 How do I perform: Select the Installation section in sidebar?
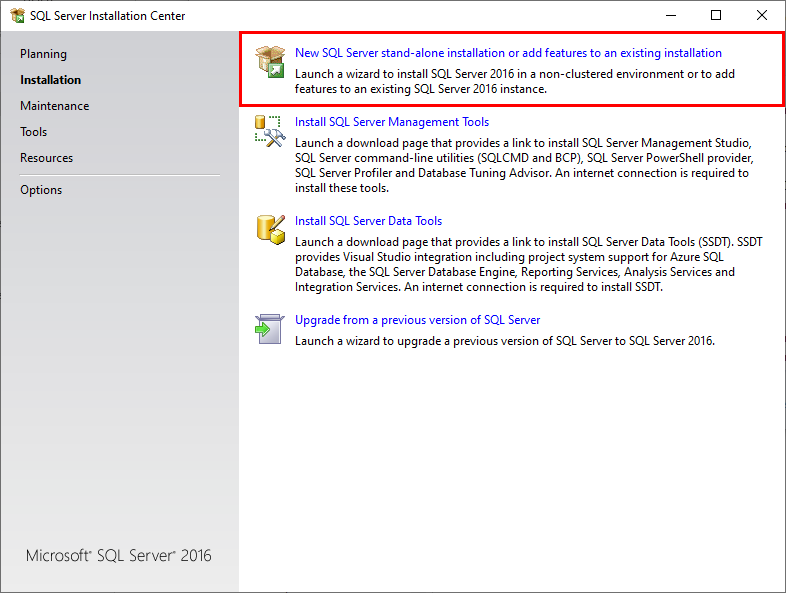50,80
